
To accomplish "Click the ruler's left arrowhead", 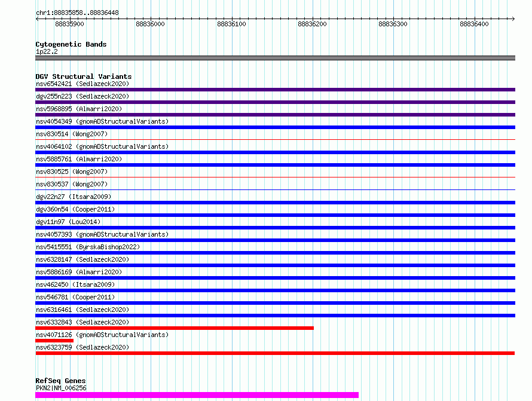I will click(x=37, y=19).
